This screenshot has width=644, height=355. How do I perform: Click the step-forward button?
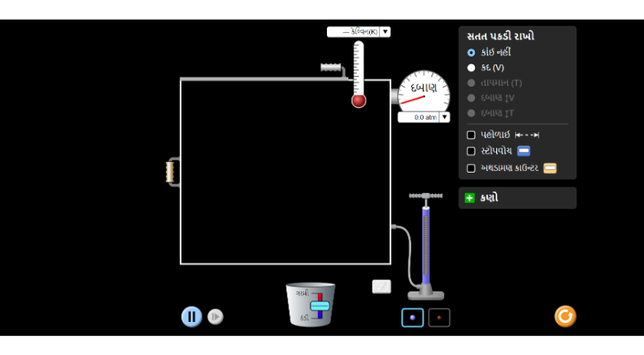click(215, 316)
